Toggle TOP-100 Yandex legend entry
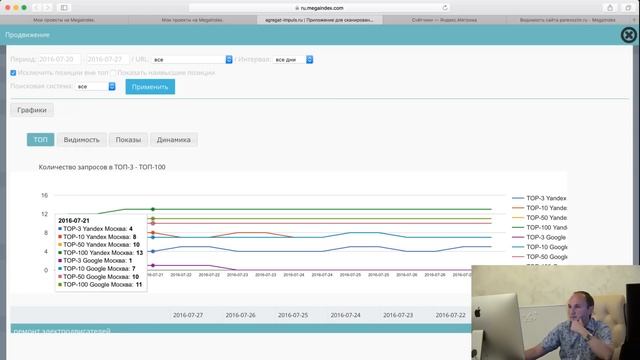The height and width of the screenshot is (360, 640). [539, 228]
